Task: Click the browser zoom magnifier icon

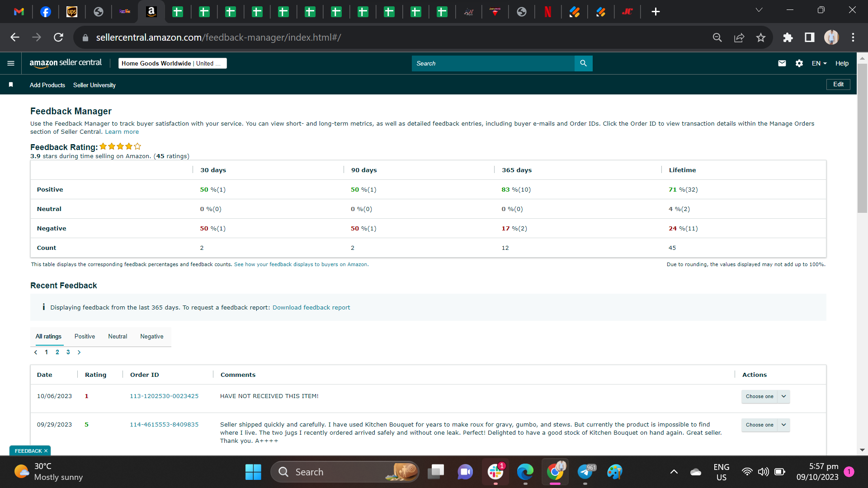Action: pos(717,38)
